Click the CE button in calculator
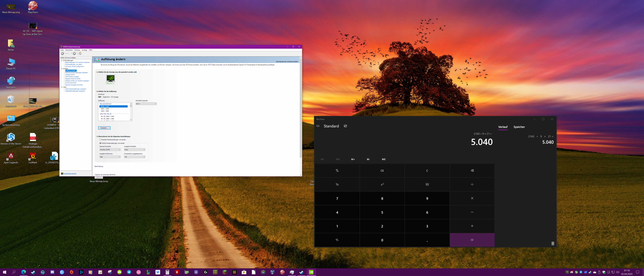This screenshot has width=644, height=276. pos(382,171)
